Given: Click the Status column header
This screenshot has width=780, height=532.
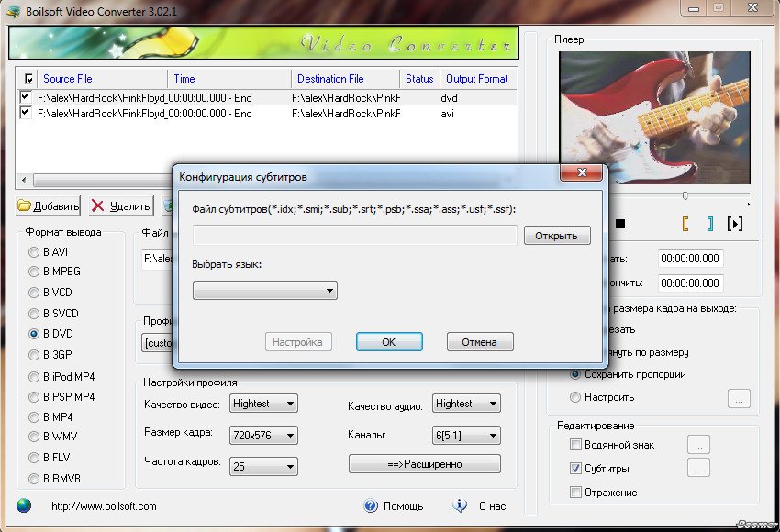Looking at the screenshot, I should (419, 79).
